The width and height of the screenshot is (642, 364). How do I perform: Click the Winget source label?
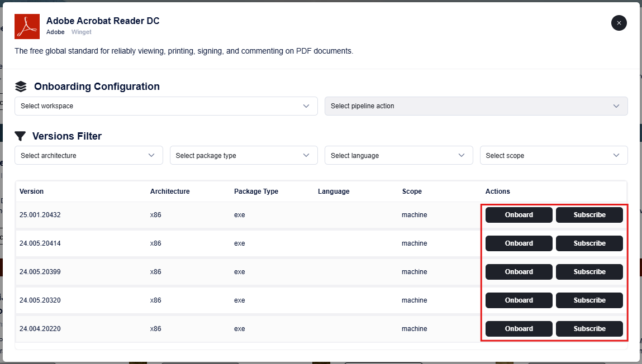pyautogui.click(x=81, y=32)
